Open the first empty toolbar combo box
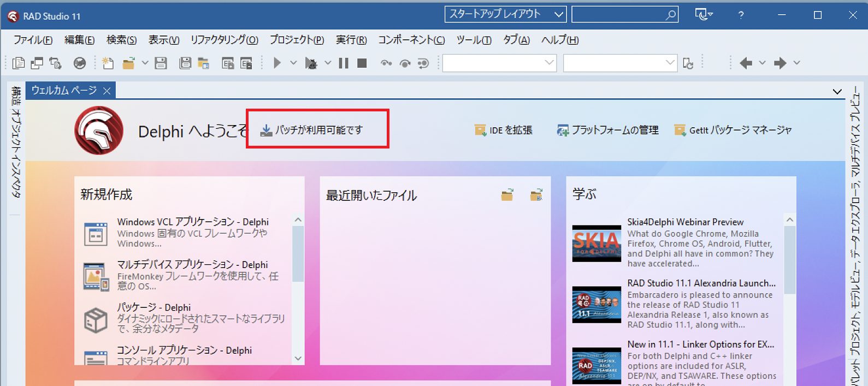 point(499,63)
